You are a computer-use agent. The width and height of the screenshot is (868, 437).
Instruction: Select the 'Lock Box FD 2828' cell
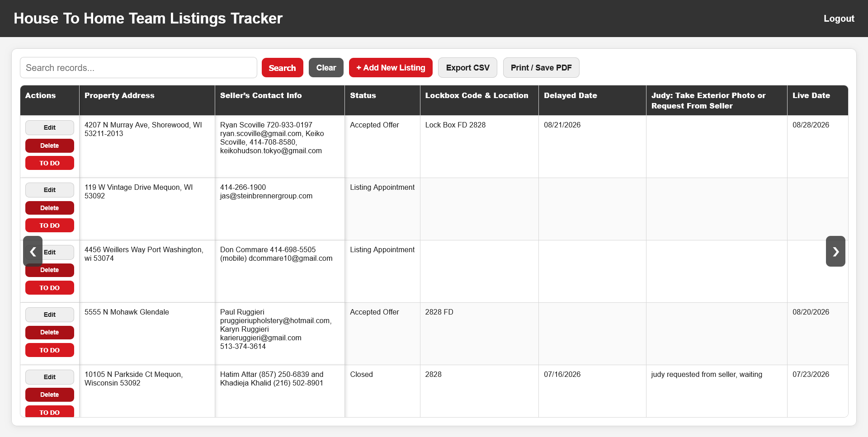(x=479, y=146)
